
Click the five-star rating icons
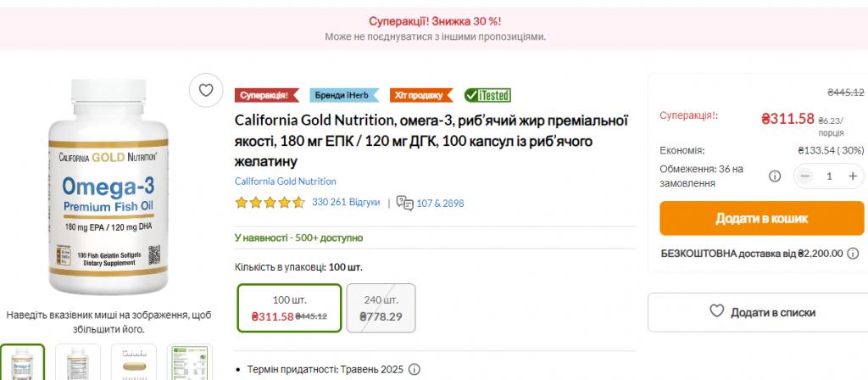click(x=270, y=203)
